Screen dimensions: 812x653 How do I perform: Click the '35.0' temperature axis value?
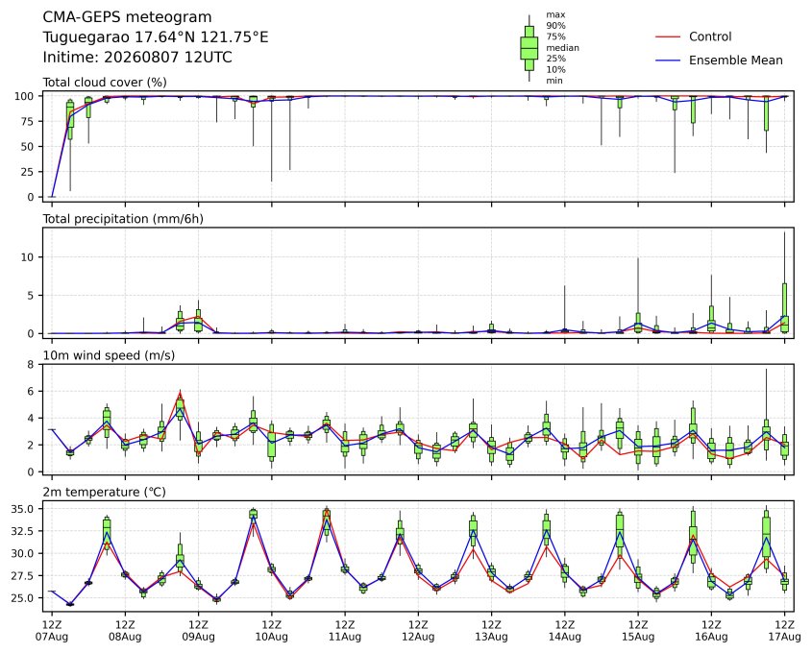point(23,509)
